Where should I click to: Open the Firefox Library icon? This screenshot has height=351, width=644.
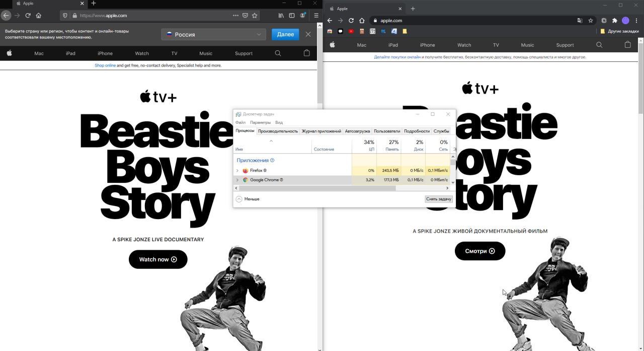point(281,16)
